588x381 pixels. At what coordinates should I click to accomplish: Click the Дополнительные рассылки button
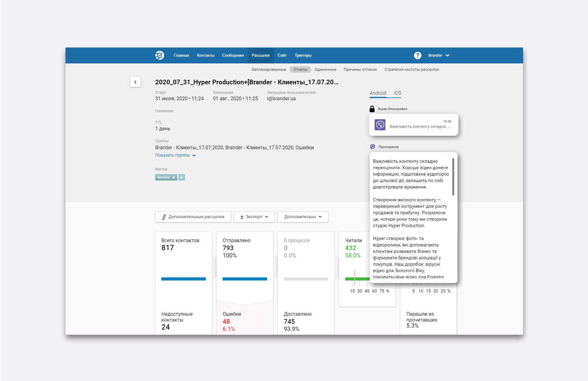point(193,217)
